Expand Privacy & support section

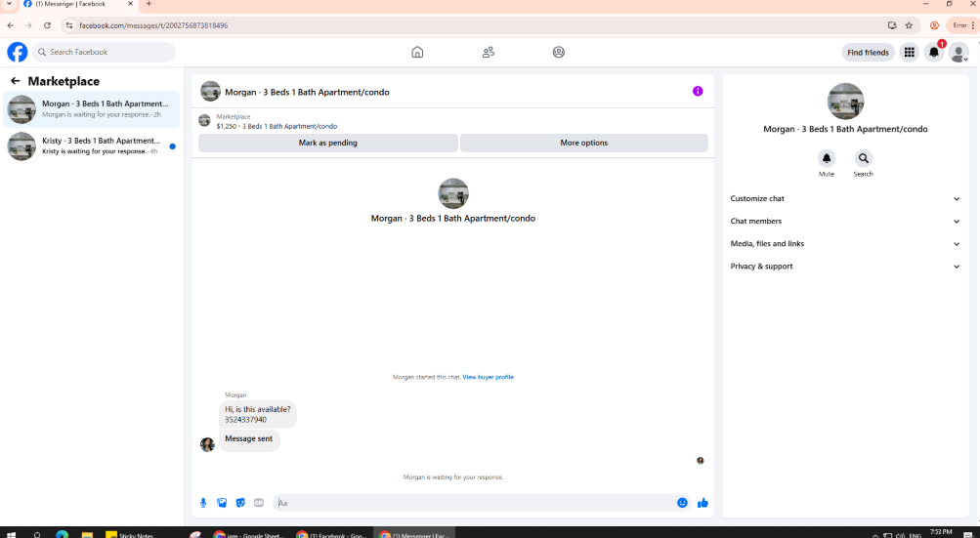pyautogui.click(x=845, y=267)
